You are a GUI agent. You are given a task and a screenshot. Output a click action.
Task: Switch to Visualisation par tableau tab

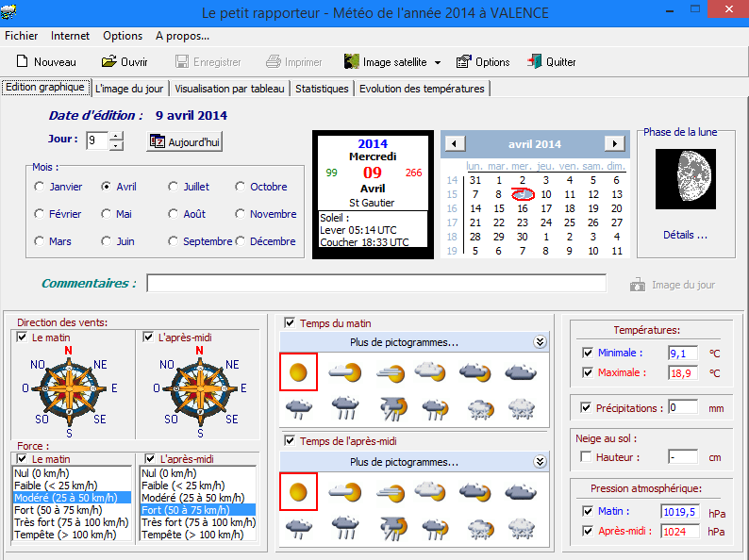(x=229, y=89)
